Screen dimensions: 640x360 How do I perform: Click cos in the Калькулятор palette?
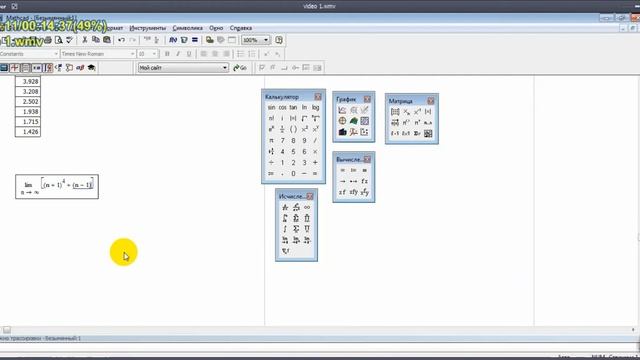pos(282,107)
